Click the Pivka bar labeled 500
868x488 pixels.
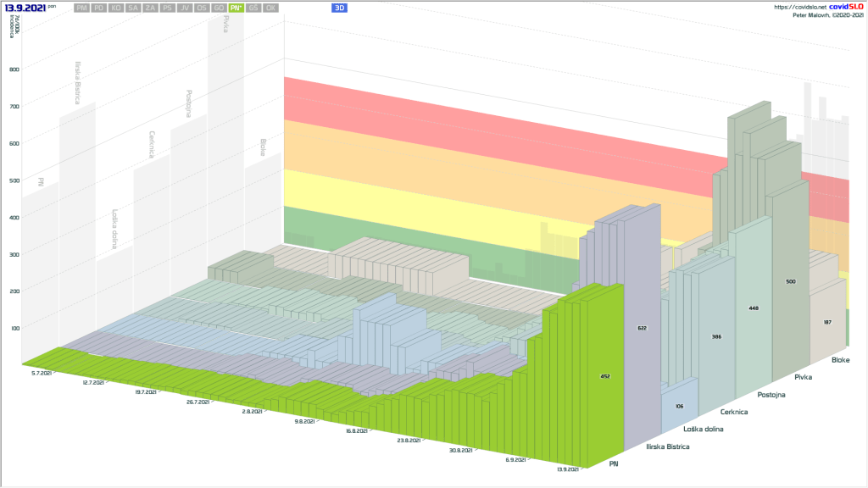pos(791,280)
